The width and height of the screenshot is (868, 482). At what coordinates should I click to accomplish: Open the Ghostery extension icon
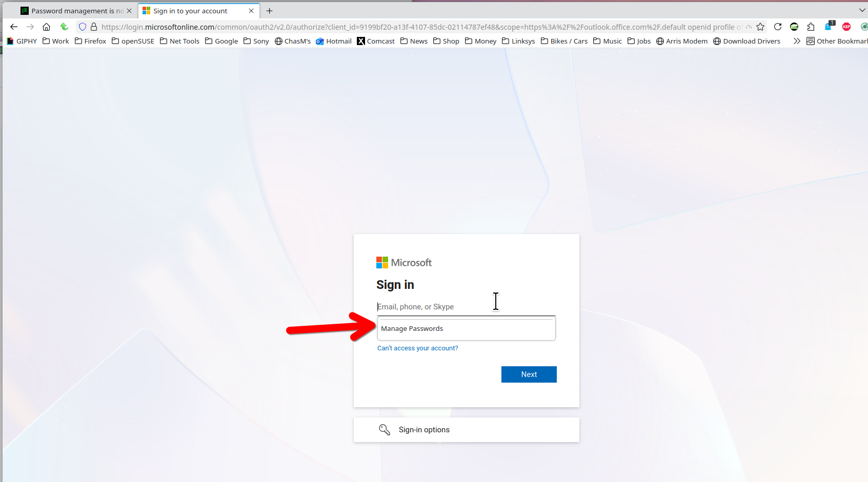pos(829,26)
